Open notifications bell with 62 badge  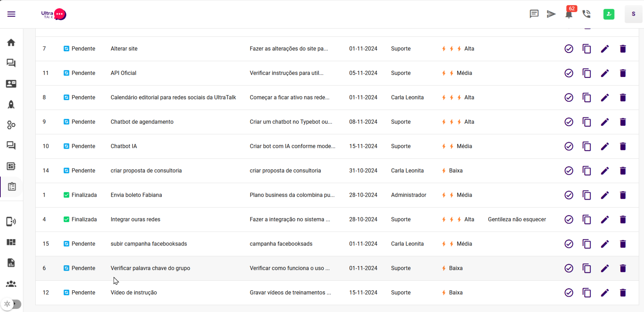coord(569,14)
